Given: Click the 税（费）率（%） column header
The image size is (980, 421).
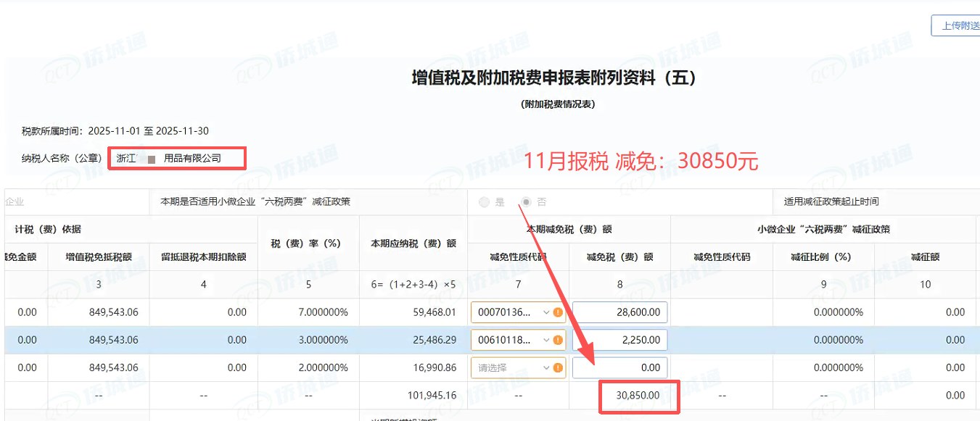Looking at the screenshot, I should point(309,243).
